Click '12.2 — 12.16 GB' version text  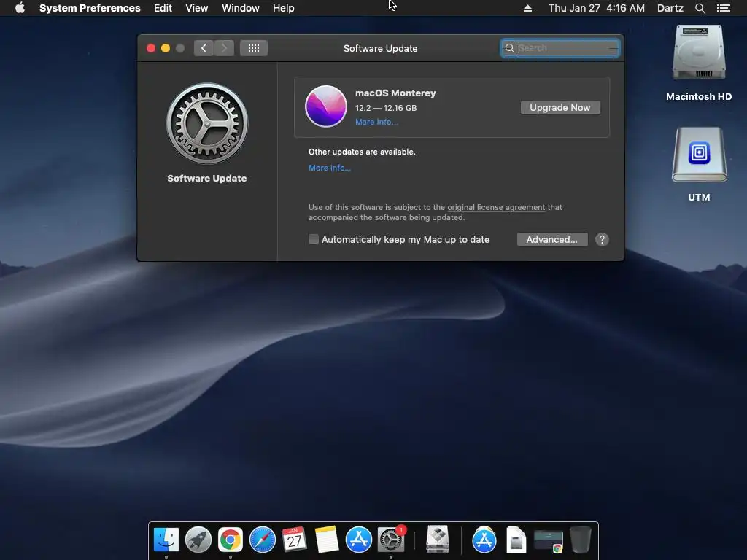point(386,108)
